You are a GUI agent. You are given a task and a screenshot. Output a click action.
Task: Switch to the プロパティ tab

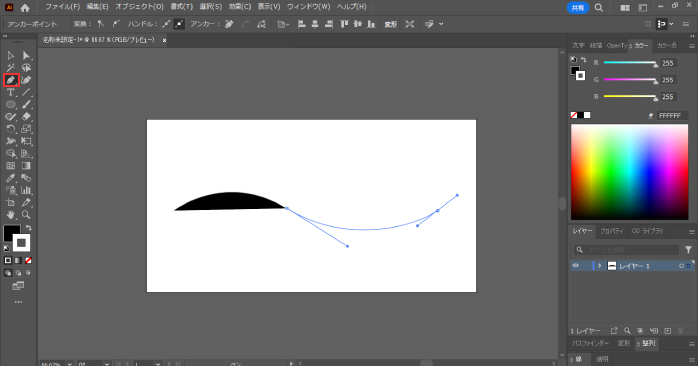(612, 231)
